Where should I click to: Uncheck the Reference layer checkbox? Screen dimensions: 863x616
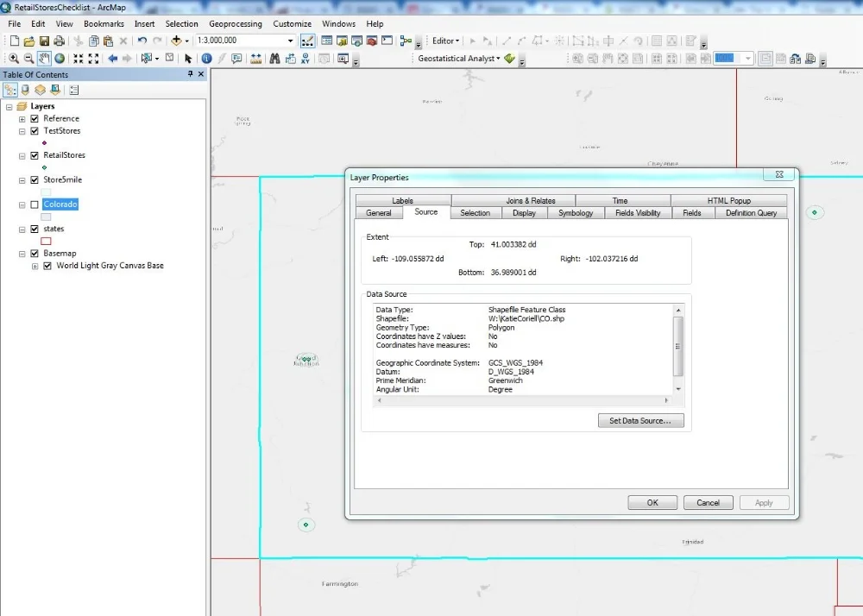(35, 119)
